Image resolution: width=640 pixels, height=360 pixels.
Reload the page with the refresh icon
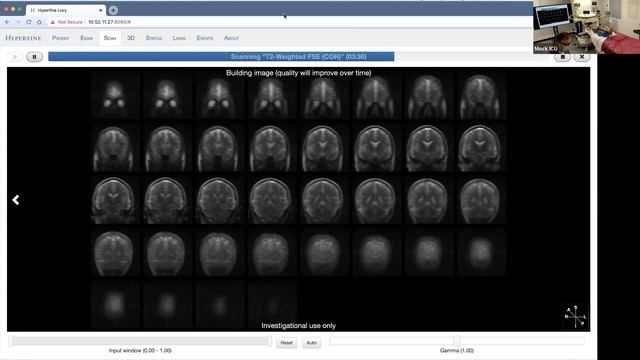[x=29, y=22]
